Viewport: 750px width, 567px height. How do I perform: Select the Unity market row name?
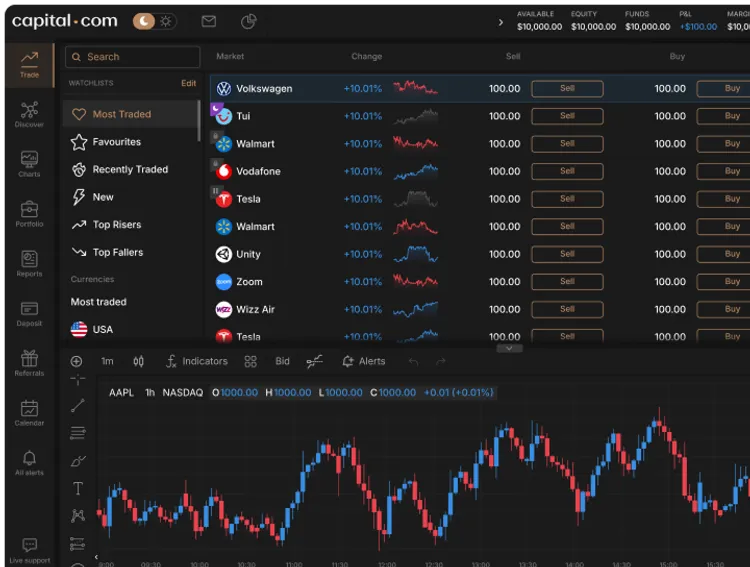(248, 254)
